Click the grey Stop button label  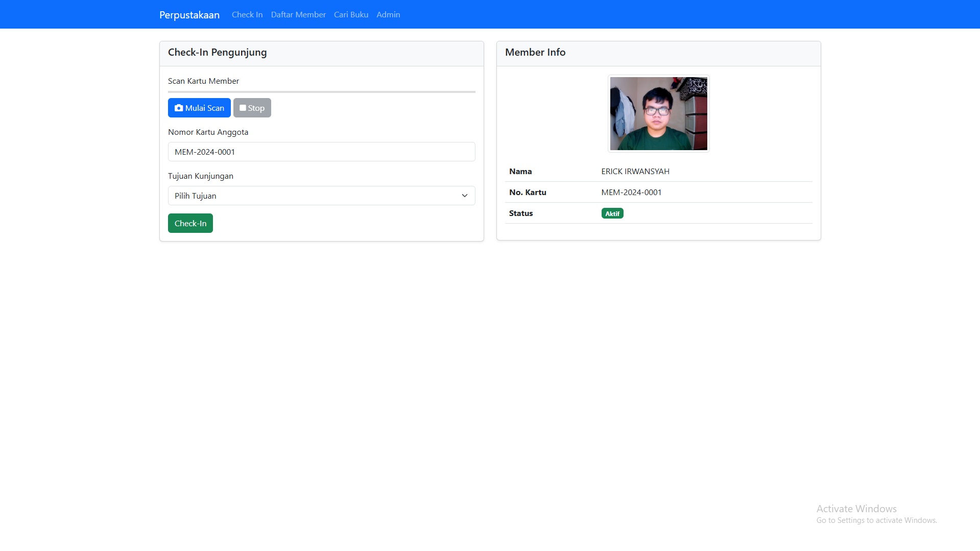[256, 108]
